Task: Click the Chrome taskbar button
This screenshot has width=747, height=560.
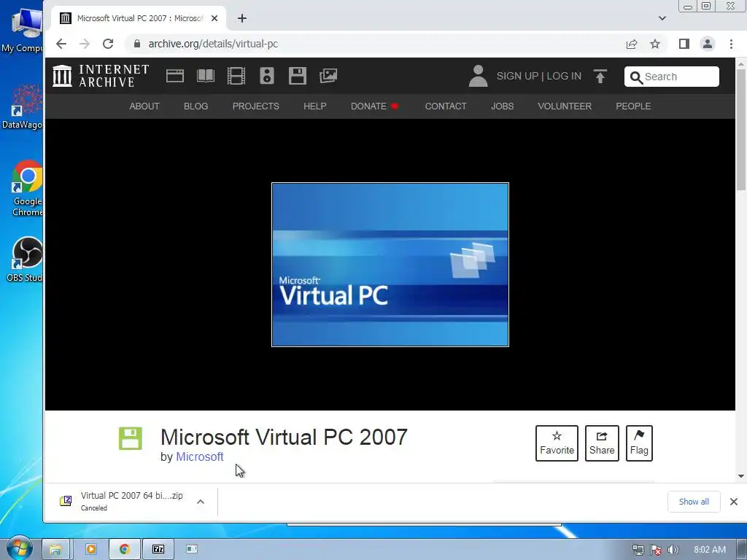Action: 124,549
